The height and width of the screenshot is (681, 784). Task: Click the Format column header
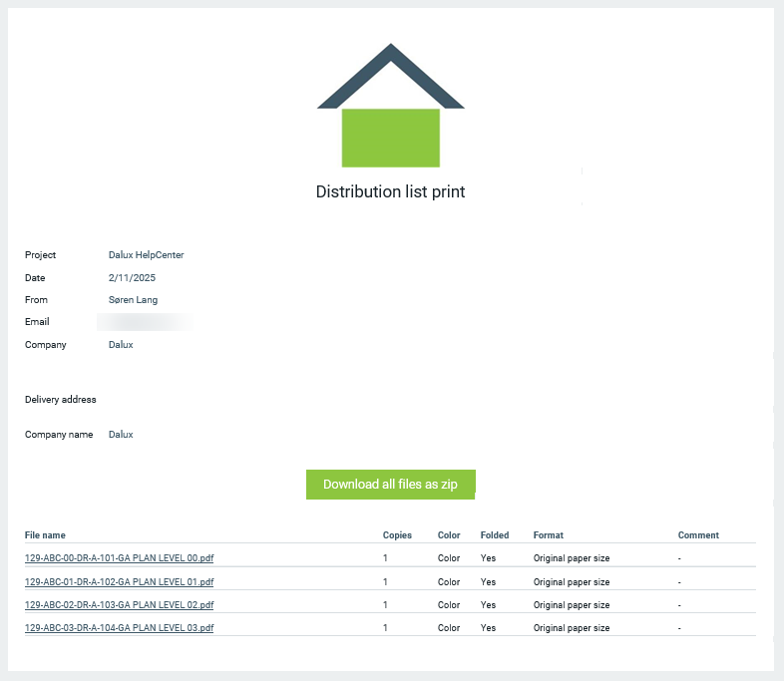pyautogui.click(x=549, y=535)
